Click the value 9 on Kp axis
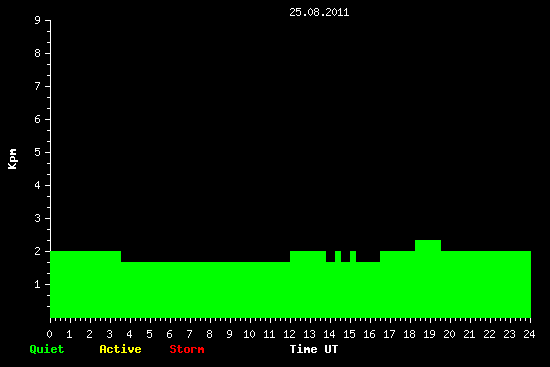The image size is (550, 367). point(38,20)
